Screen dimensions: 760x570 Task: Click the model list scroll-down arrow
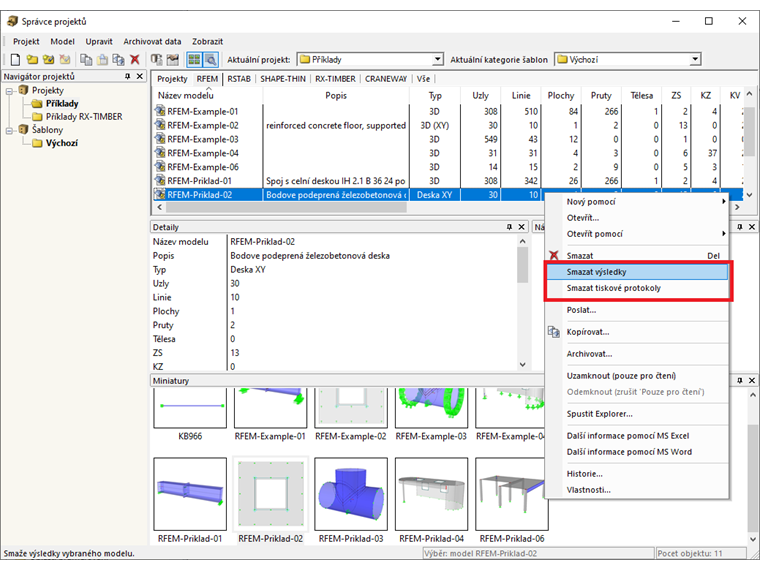click(x=749, y=195)
